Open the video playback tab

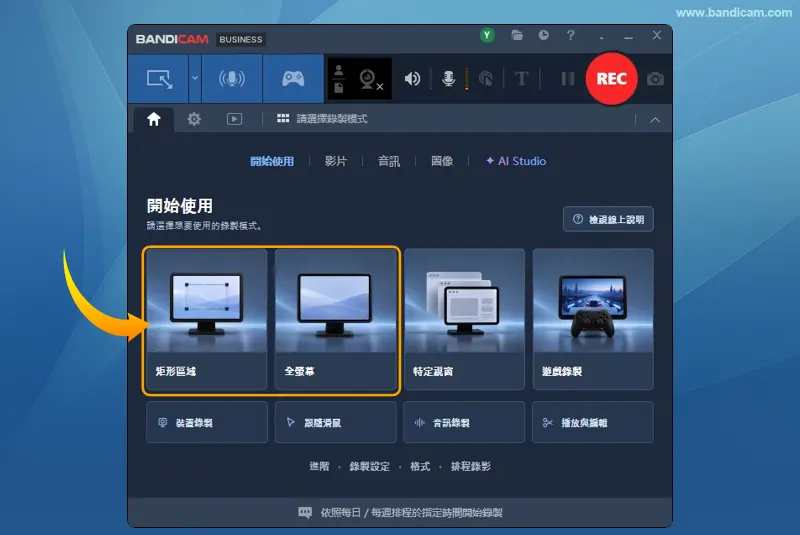[234, 119]
